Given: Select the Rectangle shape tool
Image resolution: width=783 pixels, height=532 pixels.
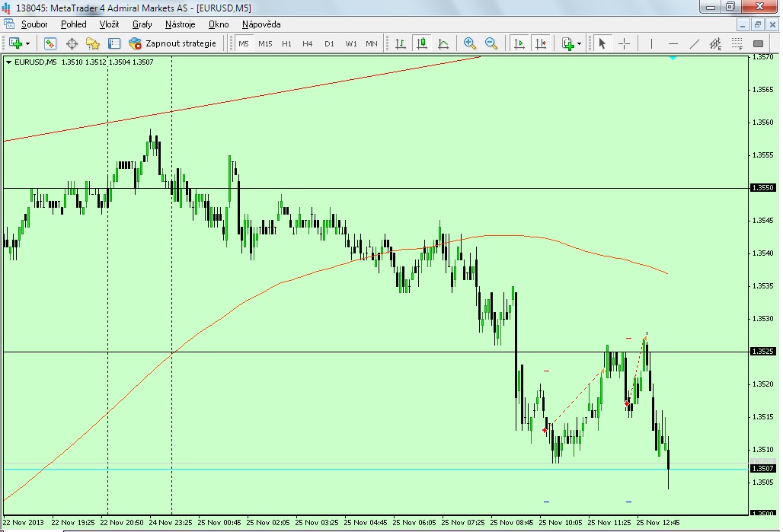Looking at the screenshot, I should pyautogui.click(x=758, y=43).
